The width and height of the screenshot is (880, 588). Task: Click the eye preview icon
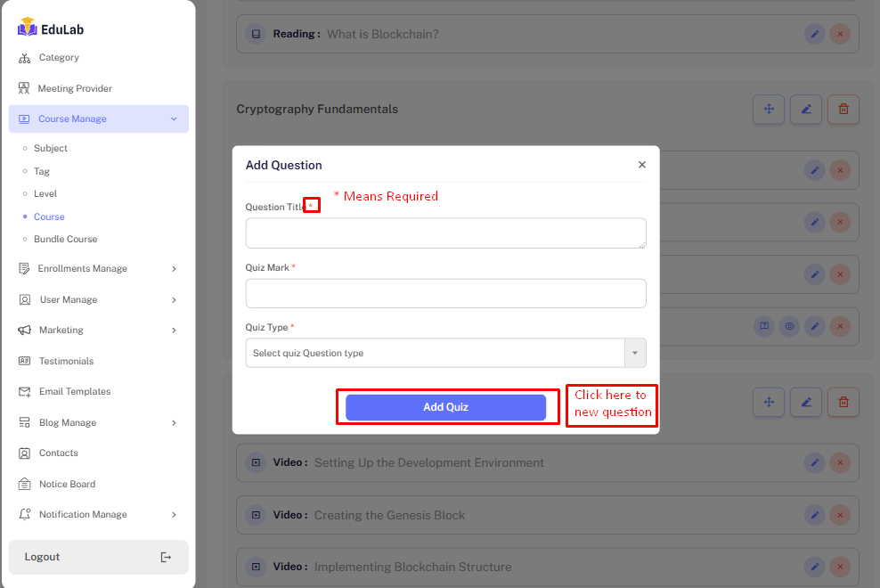pyautogui.click(x=789, y=327)
